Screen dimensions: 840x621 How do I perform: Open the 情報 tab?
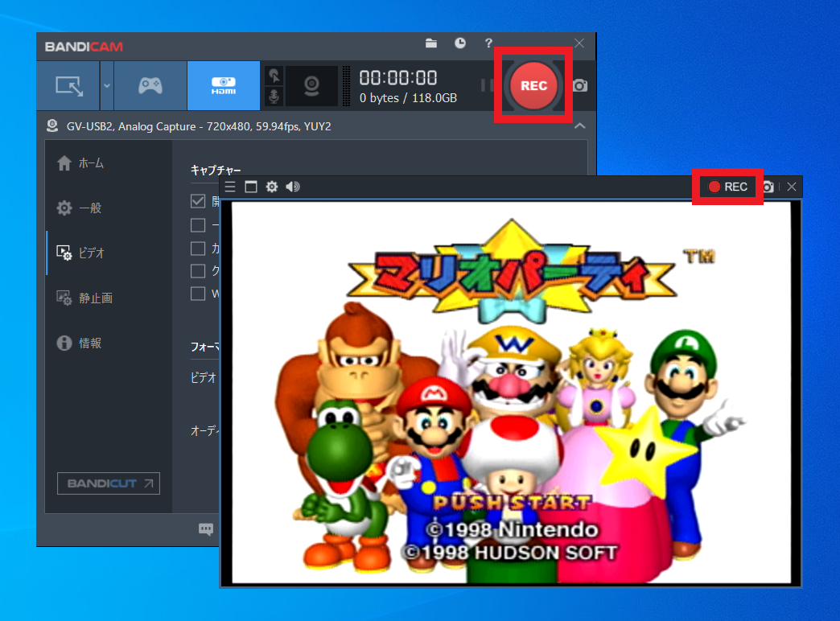(x=80, y=343)
